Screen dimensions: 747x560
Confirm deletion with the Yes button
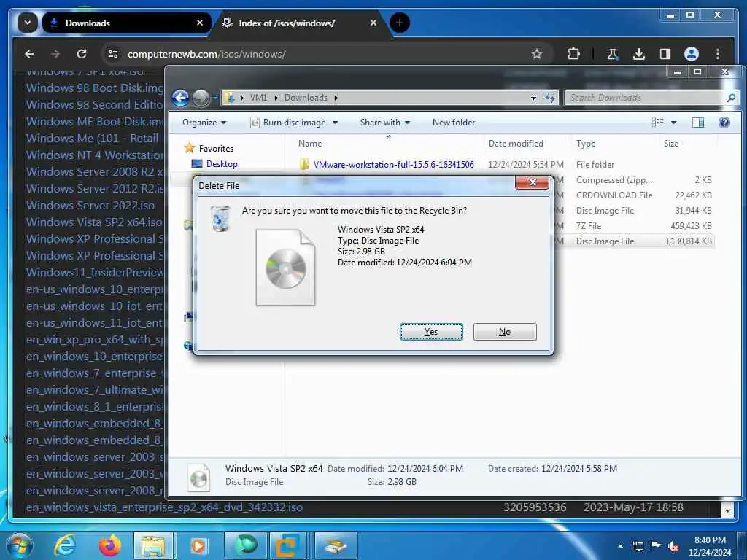[431, 332]
